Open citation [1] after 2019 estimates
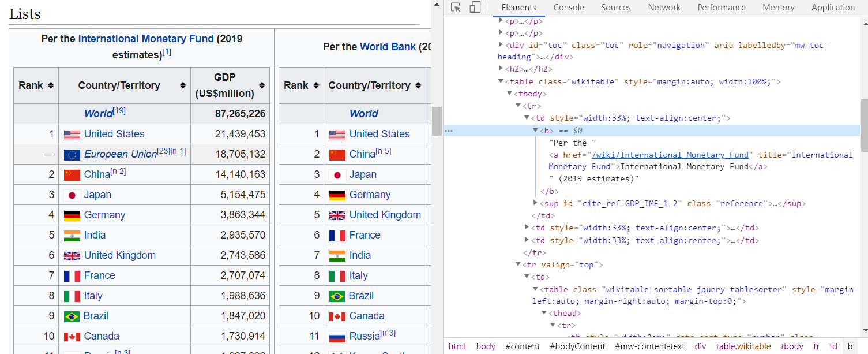The image size is (868, 354). tap(167, 52)
